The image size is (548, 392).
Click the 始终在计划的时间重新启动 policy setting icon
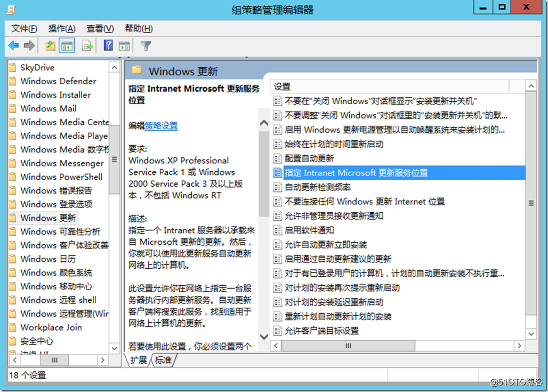(278, 144)
